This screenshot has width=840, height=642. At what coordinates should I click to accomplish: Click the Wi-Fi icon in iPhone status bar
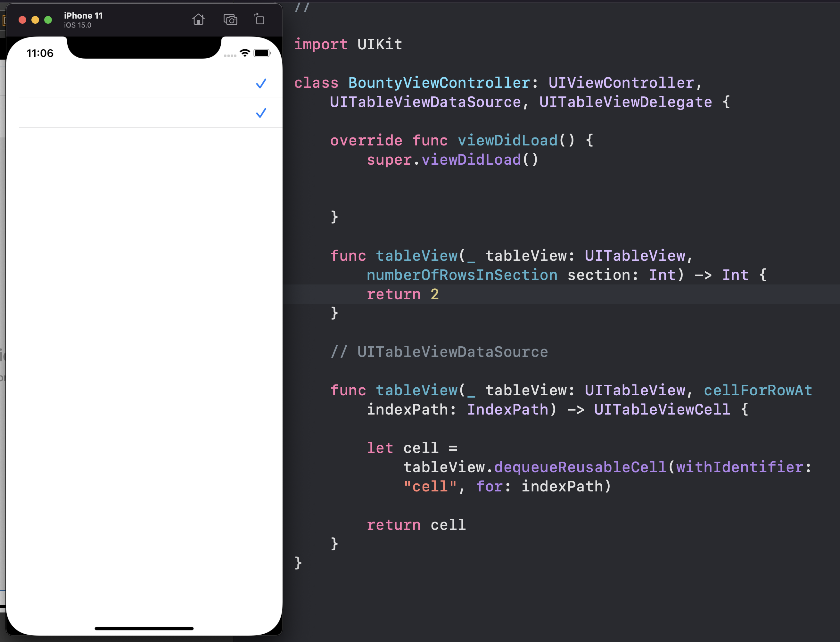coord(244,53)
